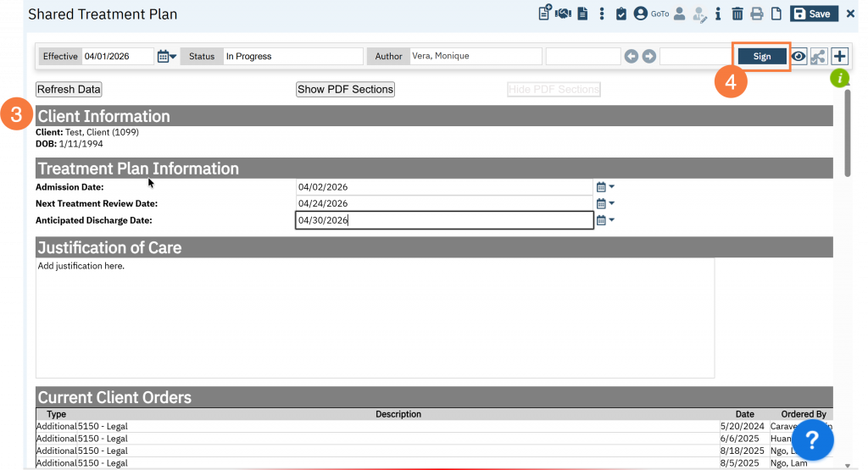The height and width of the screenshot is (470, 868).
Task: Click the GoTo menu item
Action: point(660,14)
